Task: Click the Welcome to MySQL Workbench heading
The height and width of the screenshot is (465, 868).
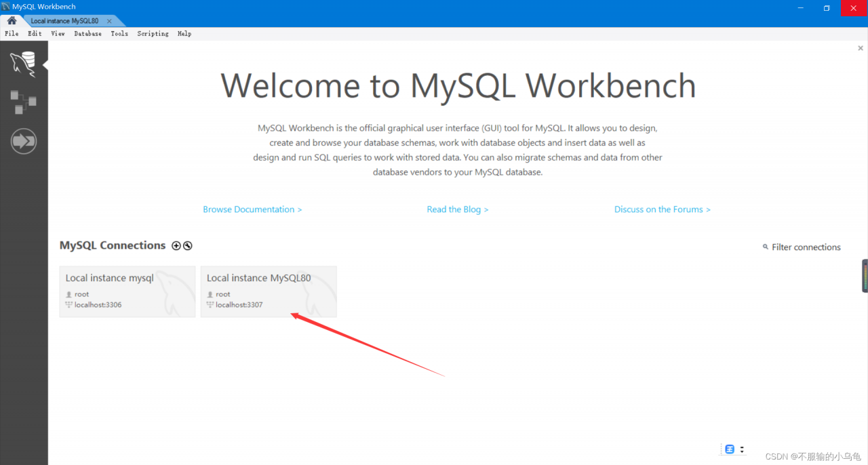Action: tap(458, 85)
